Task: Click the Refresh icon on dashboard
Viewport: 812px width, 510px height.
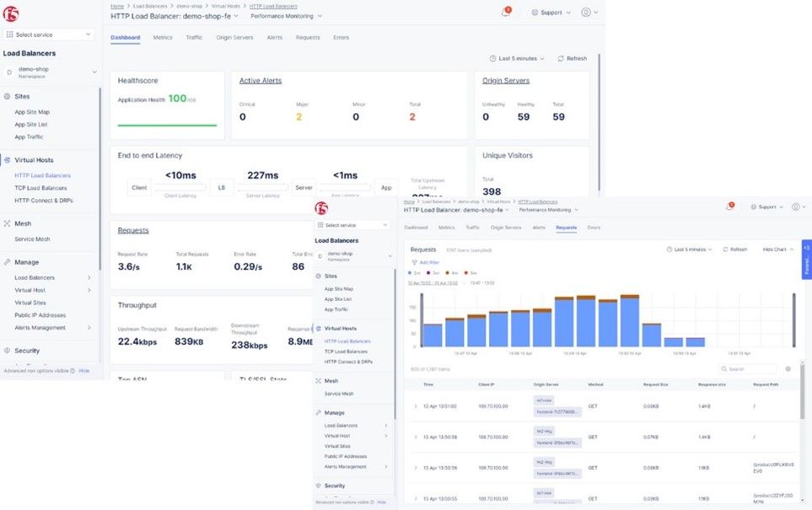Action: pos(561,58)
